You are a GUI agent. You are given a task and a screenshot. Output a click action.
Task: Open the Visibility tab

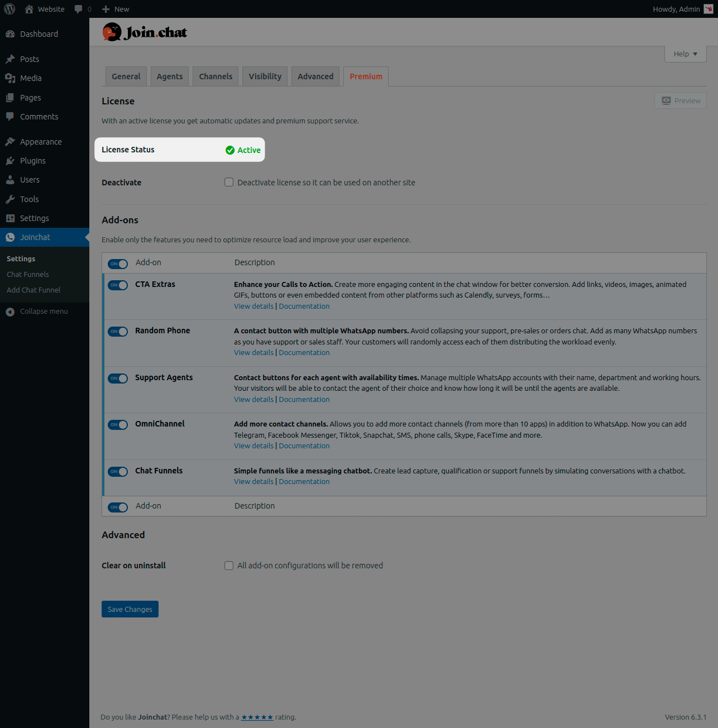coord(265,76)
